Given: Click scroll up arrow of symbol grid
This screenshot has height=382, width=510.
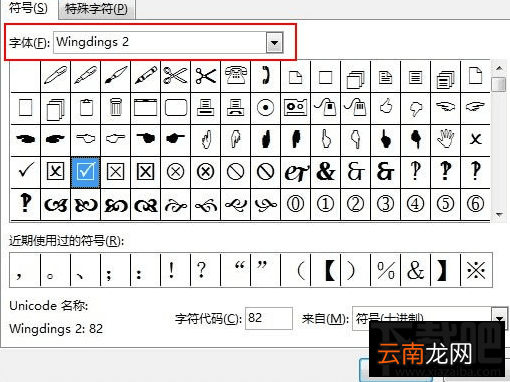Looking at the screenshot, I should pyautogui.click(x=499, y=68).
